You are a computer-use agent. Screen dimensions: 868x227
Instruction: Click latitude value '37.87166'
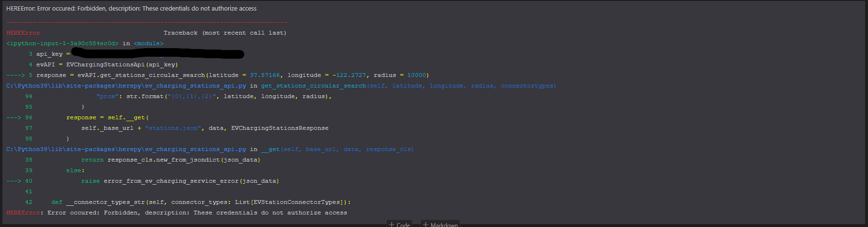pos(265,75)
